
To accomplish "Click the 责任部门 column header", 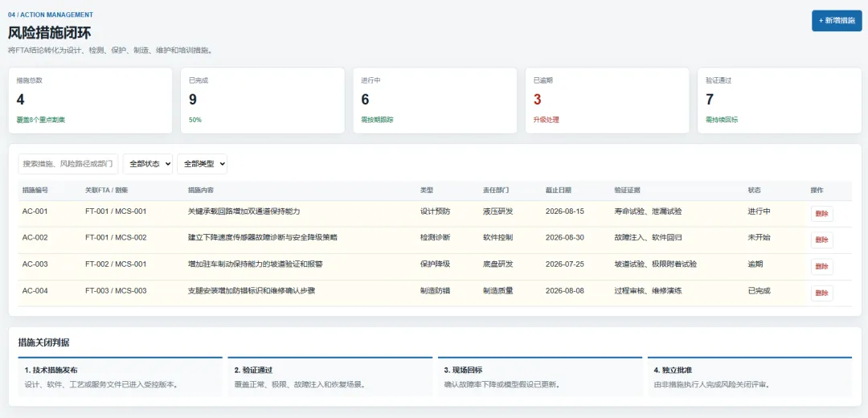I will pos(495,190).
